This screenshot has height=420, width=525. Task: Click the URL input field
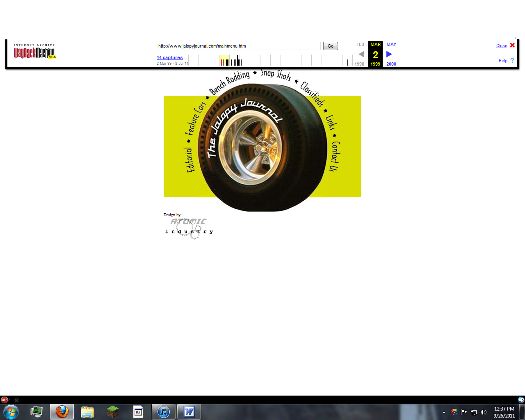click(x=238, y=46)
